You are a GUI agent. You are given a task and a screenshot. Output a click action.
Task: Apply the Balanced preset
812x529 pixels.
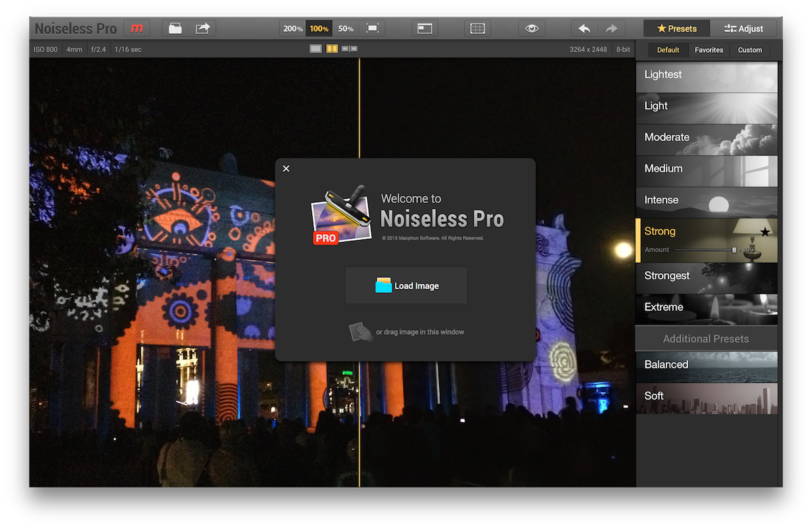706,367
